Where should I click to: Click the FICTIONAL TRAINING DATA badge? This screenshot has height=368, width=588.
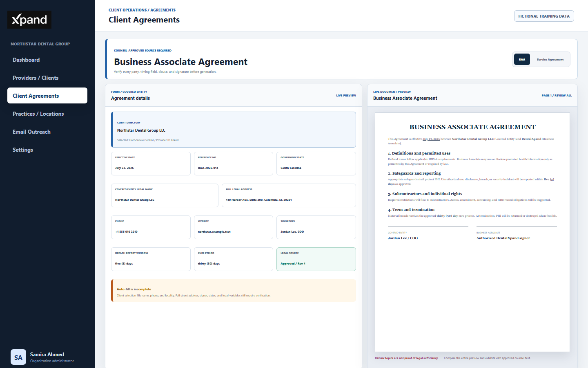coord(544,16)
